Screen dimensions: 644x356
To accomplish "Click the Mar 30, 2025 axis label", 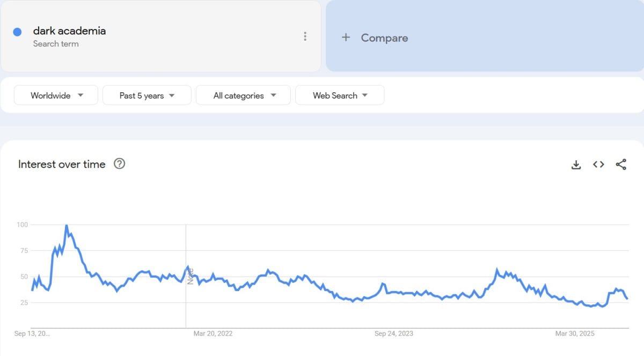I will [575, 333].
